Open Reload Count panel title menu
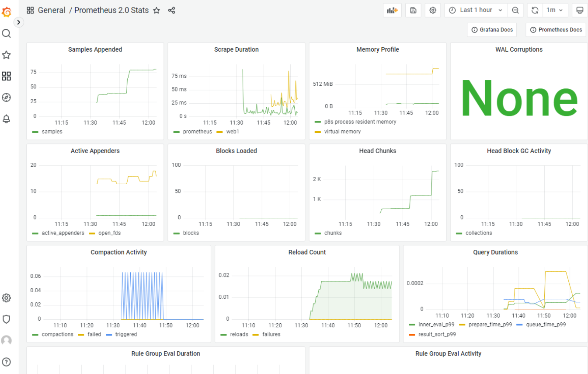This screenshot has width=588, height=374. 307,252
